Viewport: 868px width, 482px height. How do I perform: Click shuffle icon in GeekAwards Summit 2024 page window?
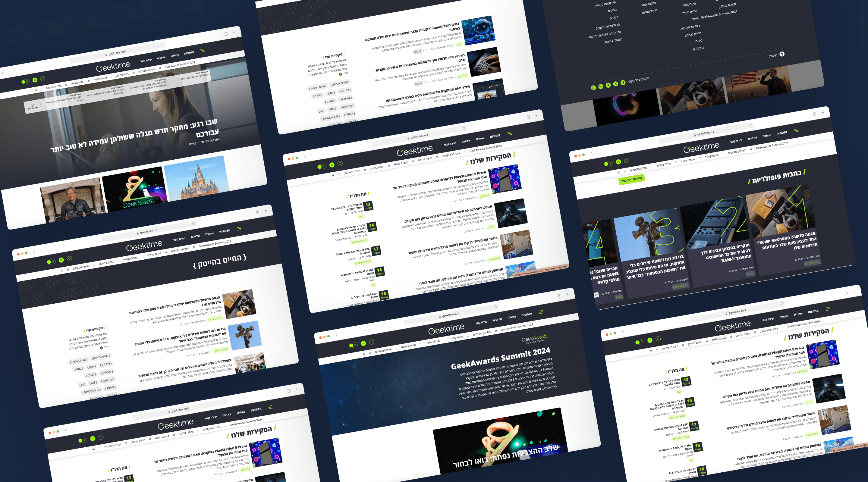tap(363, 343)
